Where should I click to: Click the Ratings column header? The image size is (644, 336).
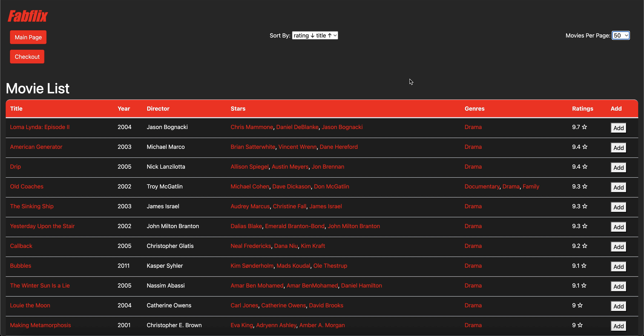[583, 109]
